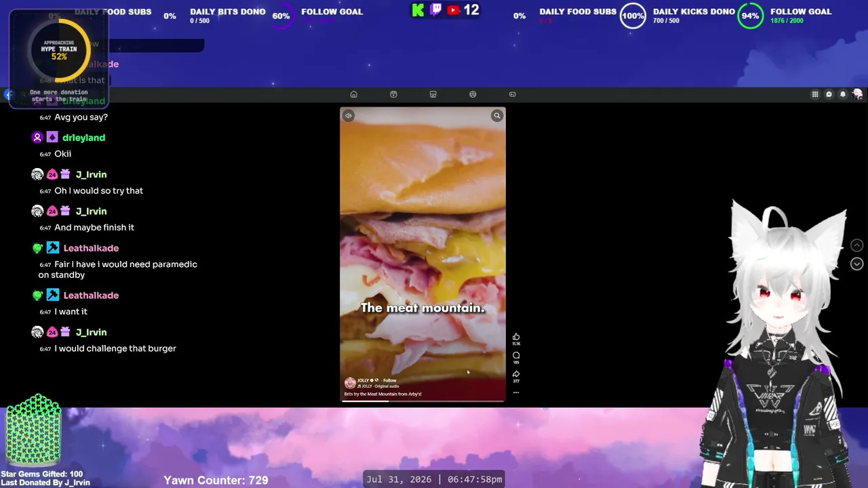This screenshot has height=488, width=868.
Task: Follow the JOLLY page
Action: (x=390, y=380)
